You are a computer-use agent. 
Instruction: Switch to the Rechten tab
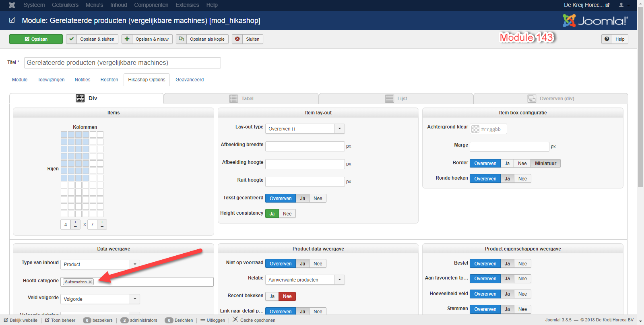coord(109,80)
